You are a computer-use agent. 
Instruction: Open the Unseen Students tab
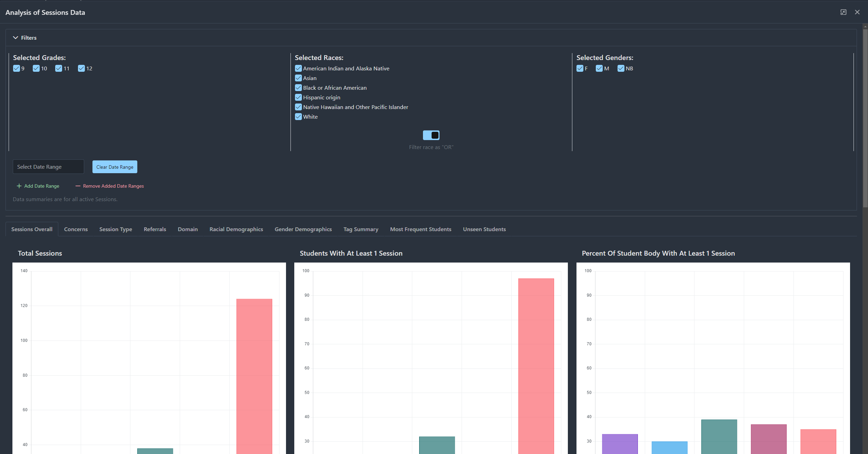(484, 229)
